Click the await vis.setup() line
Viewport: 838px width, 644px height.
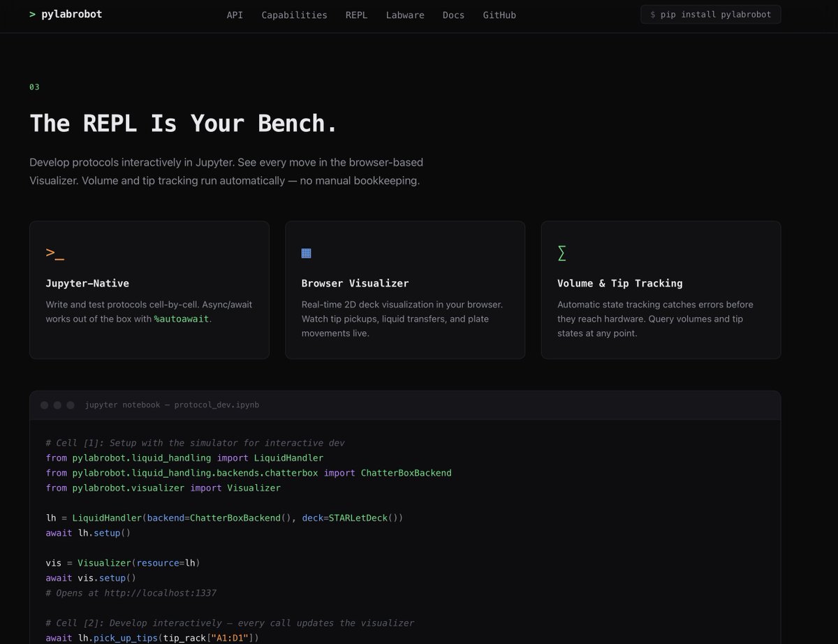(x=91, y=578)
